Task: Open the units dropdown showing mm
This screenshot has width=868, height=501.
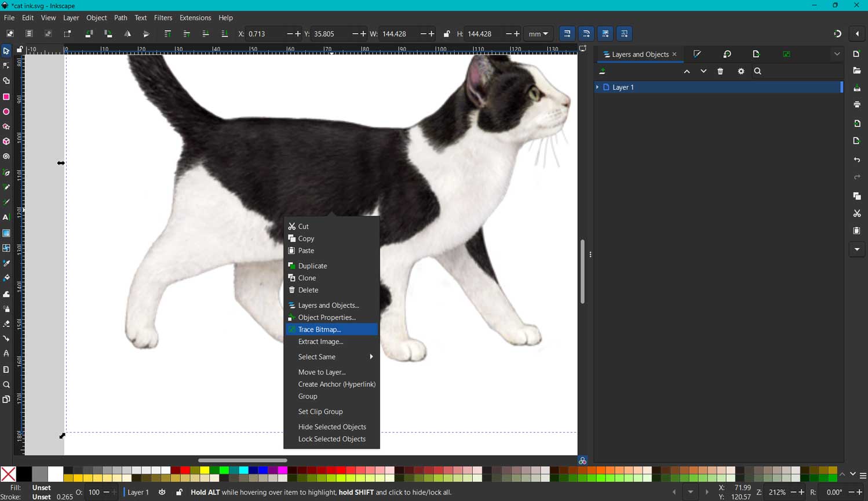Action: coord(538,34)
